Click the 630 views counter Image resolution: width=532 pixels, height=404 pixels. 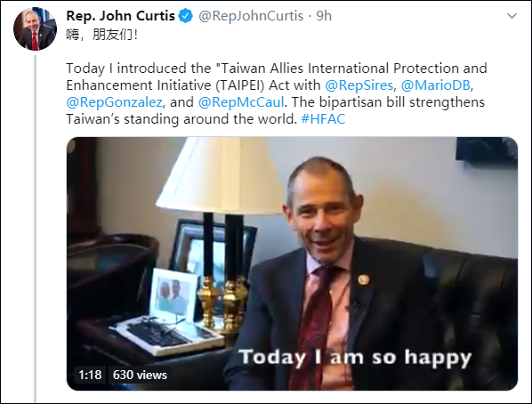[140, 375]
